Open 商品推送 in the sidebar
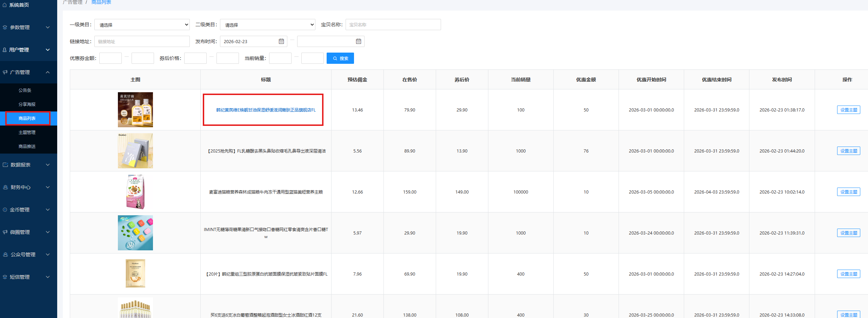 point(27,147)
